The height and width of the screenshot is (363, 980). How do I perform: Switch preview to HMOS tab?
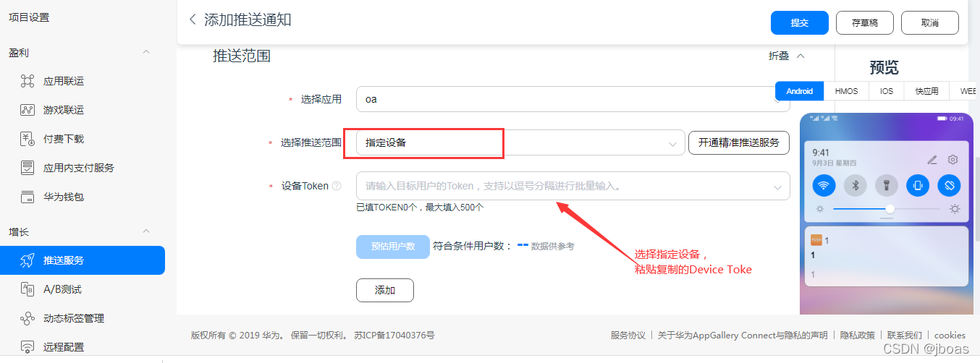tap(846, 91)
